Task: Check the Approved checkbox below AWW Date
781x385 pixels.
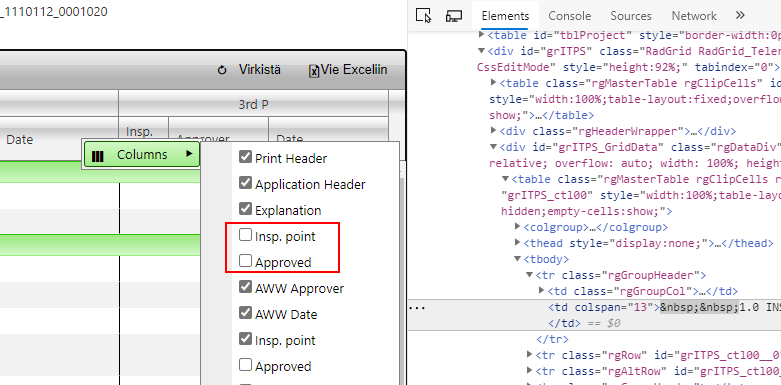Action: tap(245, 365)
